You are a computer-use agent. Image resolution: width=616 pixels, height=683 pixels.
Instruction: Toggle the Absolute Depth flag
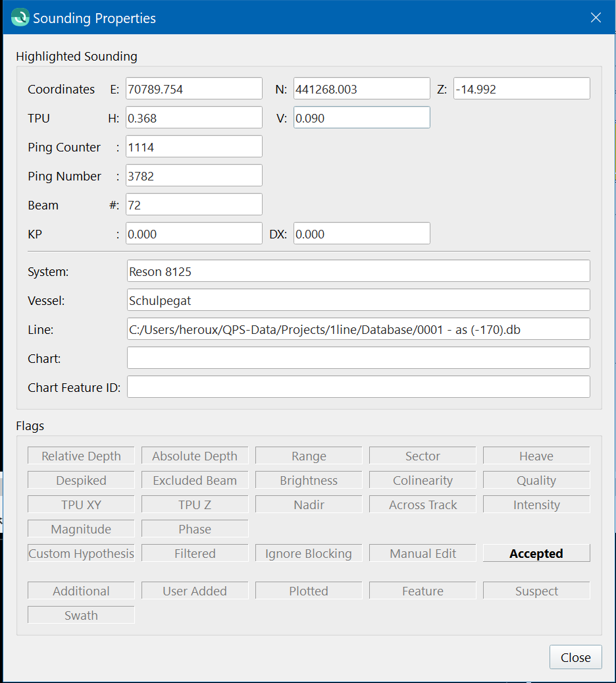pyautogui.click(x=195, y=456)
